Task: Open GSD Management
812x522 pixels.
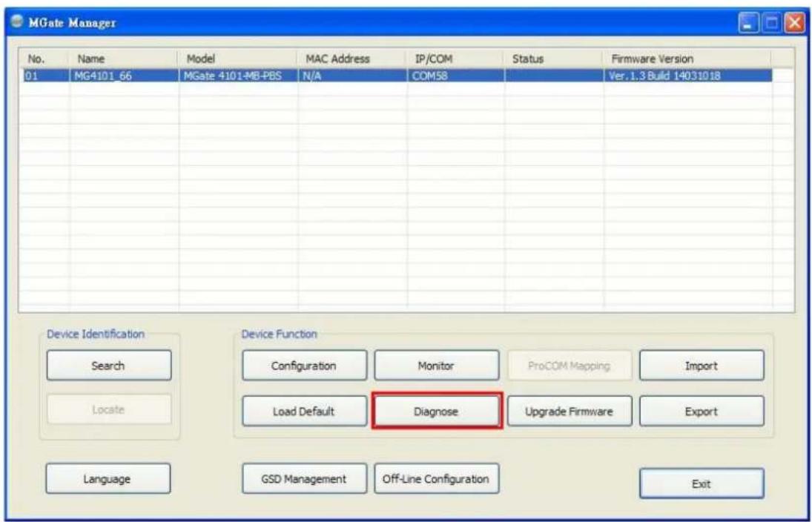Action: coord(305,478)
